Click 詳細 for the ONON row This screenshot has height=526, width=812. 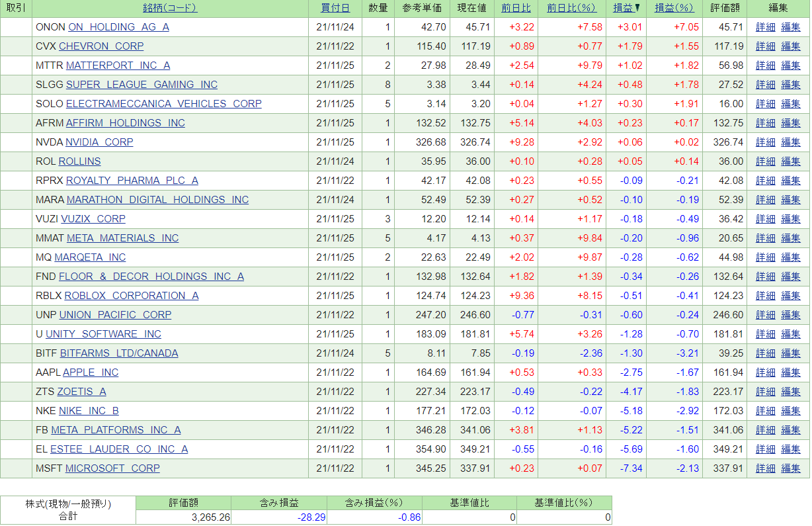click(766, 27)
